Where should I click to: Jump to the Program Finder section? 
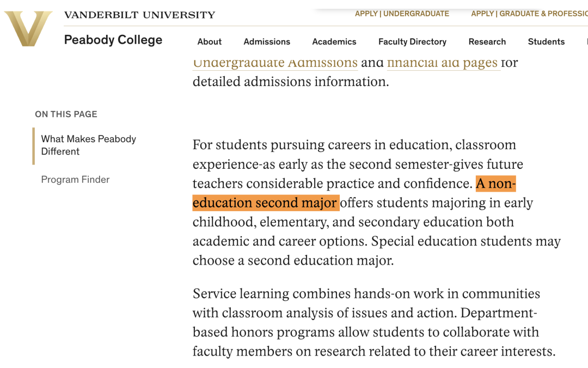point(75,180)
